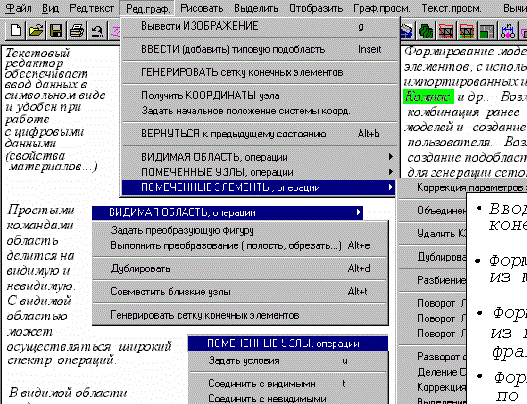Click the Save floppy disk icon
The width and height of the screenshot is (527, 404).
coord(56,31)
